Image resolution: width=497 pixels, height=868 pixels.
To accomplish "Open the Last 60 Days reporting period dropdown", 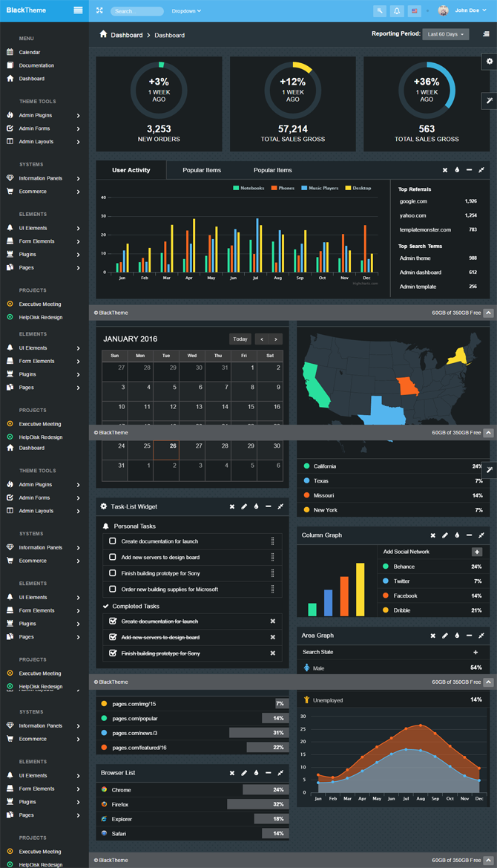I will coord(446,34).
